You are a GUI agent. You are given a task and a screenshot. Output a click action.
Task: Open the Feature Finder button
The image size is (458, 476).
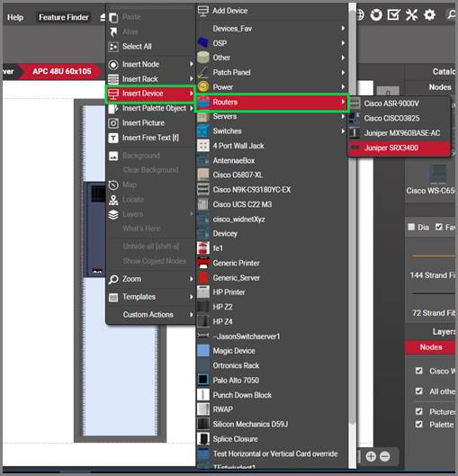pyautogui.click(x=63, y=17)
